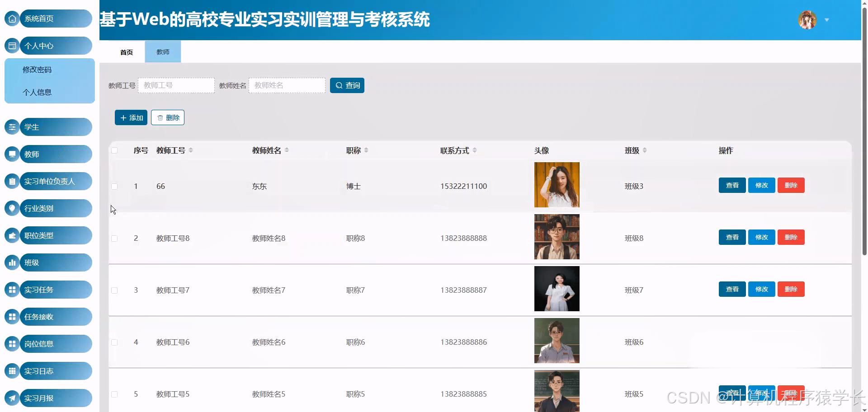Switch to the 首页 tab

tap(126, 51)
